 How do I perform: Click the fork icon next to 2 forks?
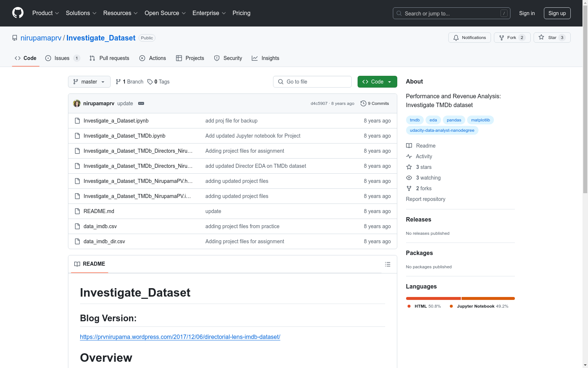pos(409,188)
